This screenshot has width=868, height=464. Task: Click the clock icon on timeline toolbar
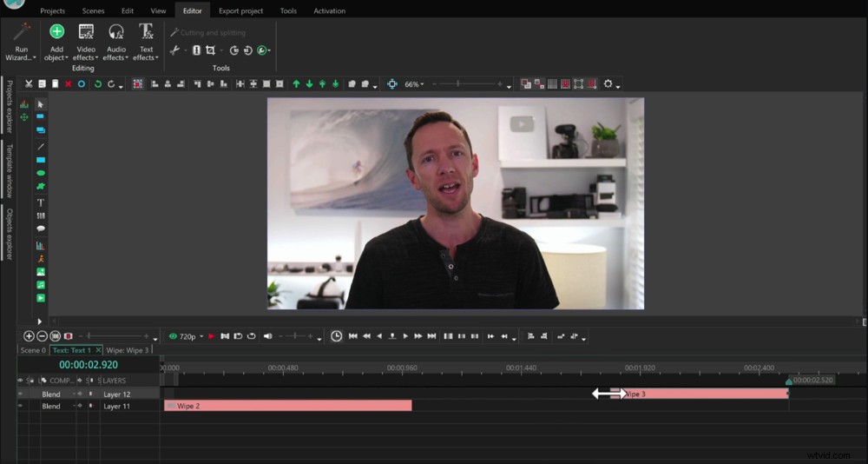click(x=337, y=336)
